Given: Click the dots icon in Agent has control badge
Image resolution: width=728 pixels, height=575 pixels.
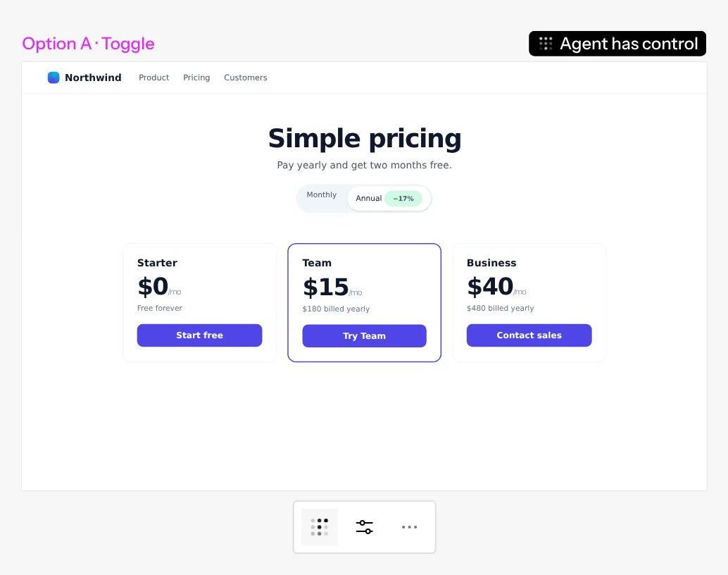Looking at the screenshot, I should click(546, 44).
